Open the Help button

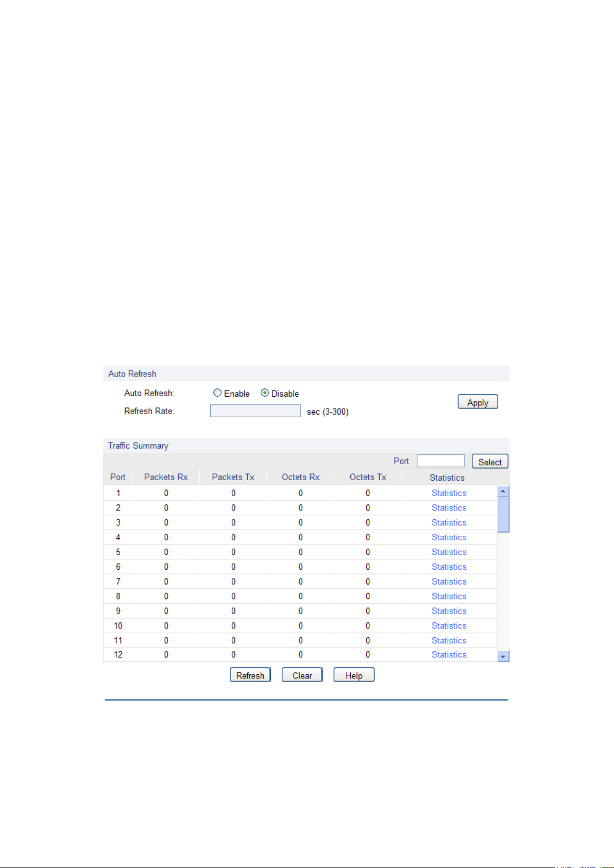(354, 675)
